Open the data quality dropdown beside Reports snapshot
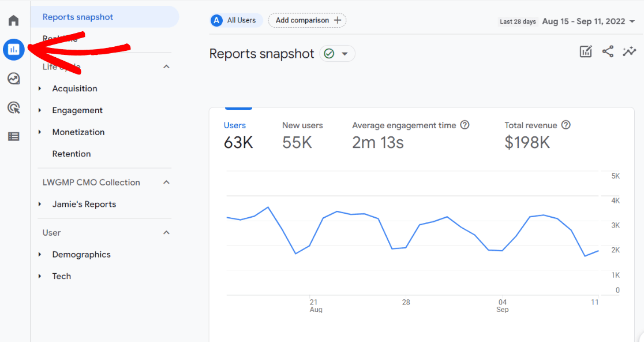This screenshot has height=342, width=644. coord(337,53)
